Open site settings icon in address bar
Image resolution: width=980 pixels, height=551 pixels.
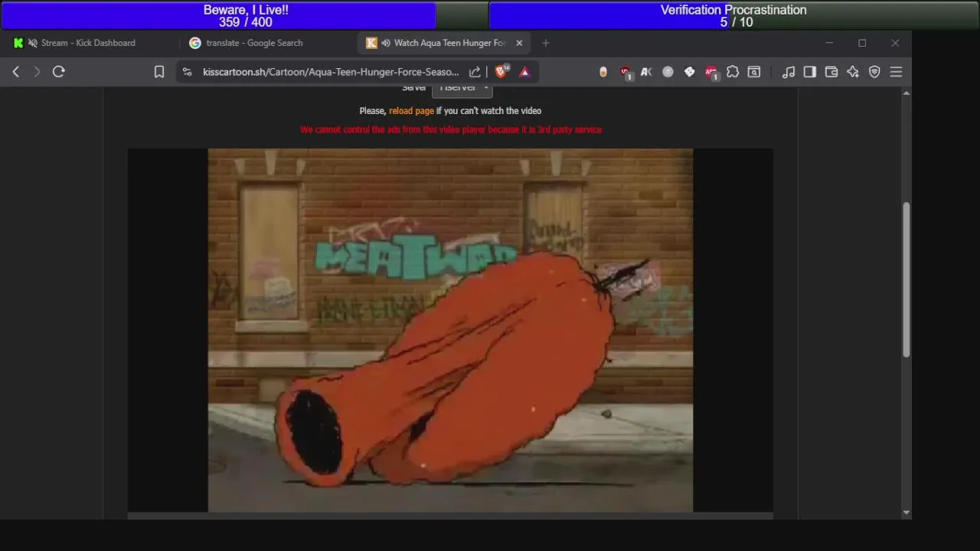point(187,72)
